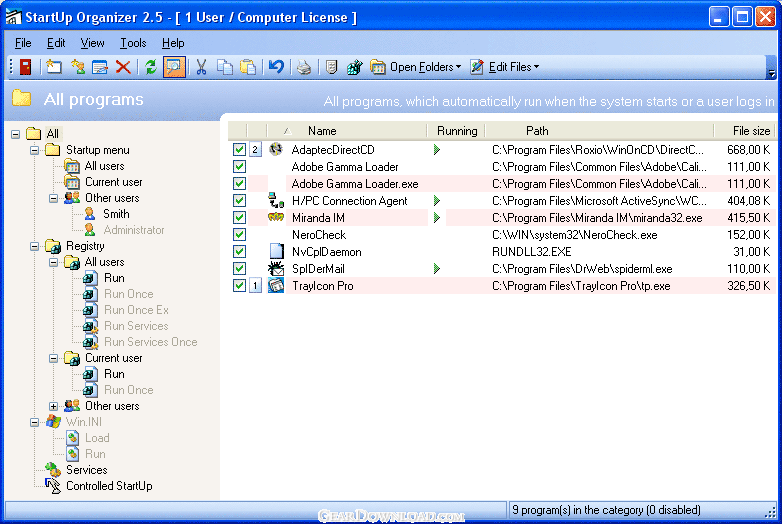
Task: Uncheck the TrayIcon Pro checkbox
Action: click(239, 286)
